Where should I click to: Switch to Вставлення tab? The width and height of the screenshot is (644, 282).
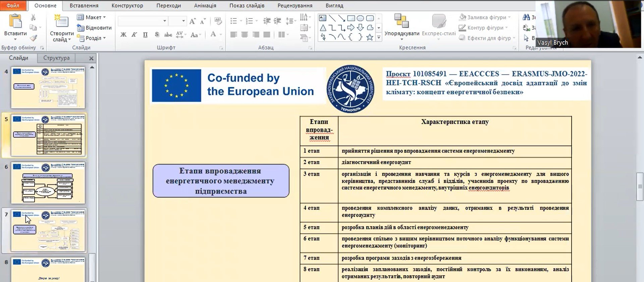pos(84,5)
